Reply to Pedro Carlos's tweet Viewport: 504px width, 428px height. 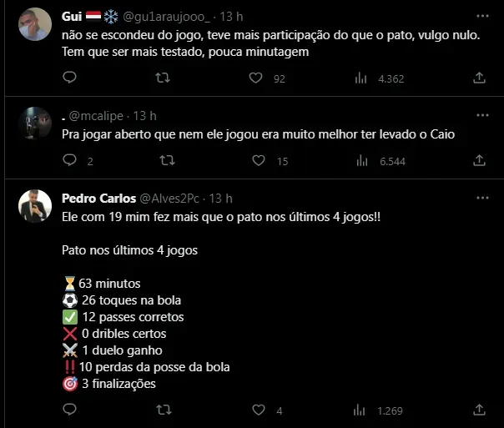(x=70, y=410)
